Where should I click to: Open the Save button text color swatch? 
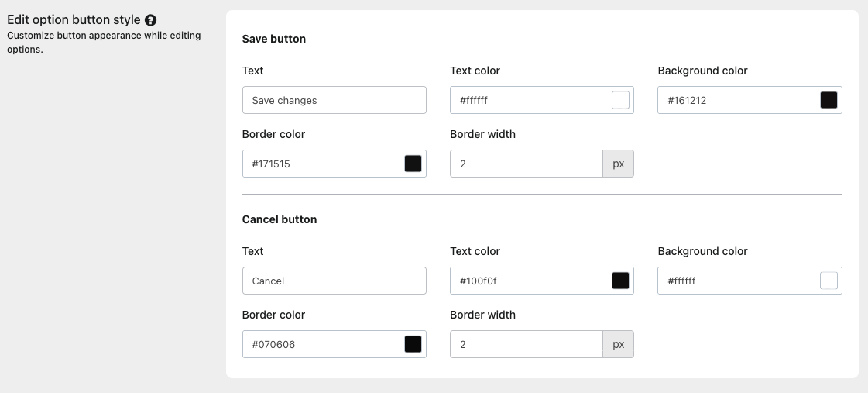pyautogui.click(x=620, y=100)
